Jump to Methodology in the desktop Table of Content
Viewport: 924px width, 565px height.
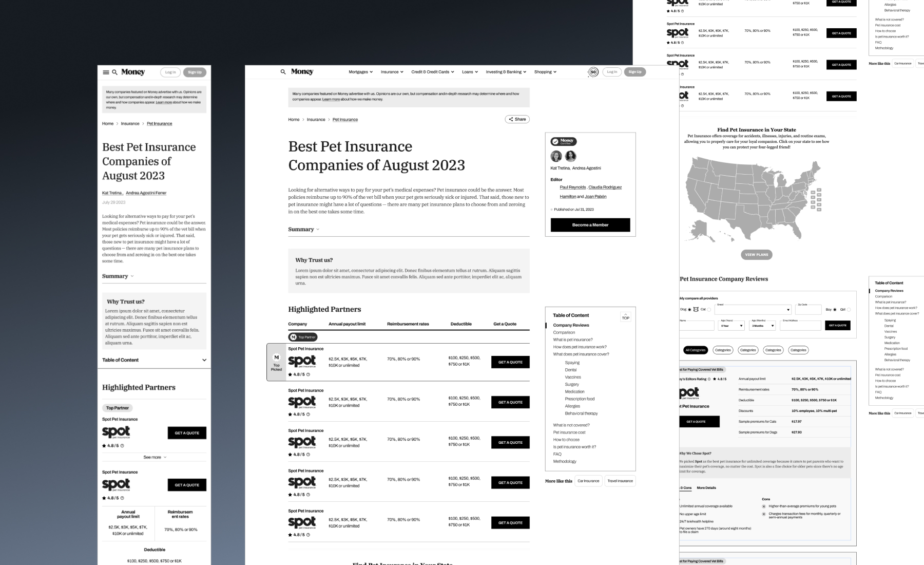[565, 461]
